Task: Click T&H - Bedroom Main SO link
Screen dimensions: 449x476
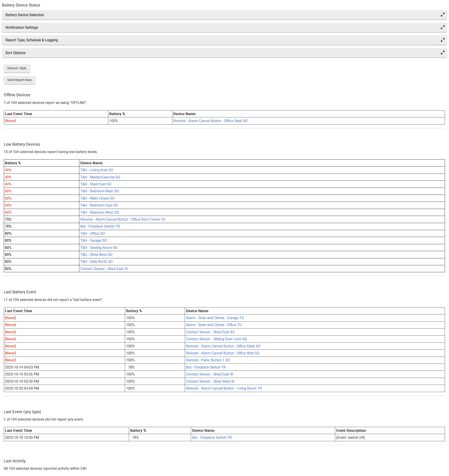Action: tap(99, 191)
